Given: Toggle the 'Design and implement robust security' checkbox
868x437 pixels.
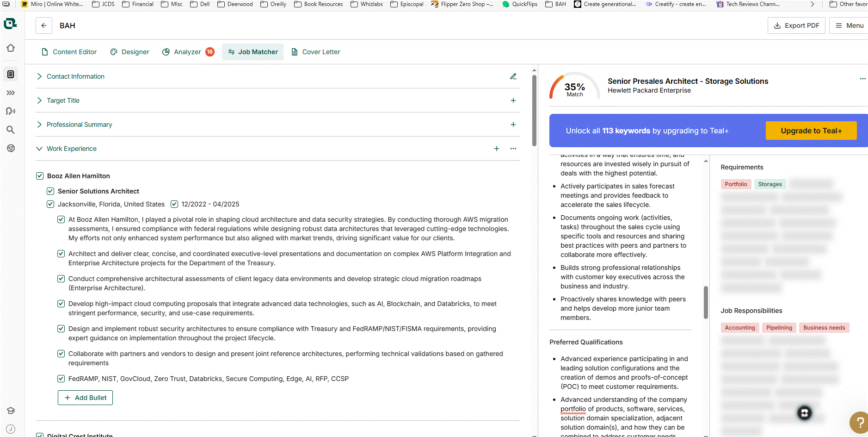Looking at the screenshot, I should pos(61,329).
